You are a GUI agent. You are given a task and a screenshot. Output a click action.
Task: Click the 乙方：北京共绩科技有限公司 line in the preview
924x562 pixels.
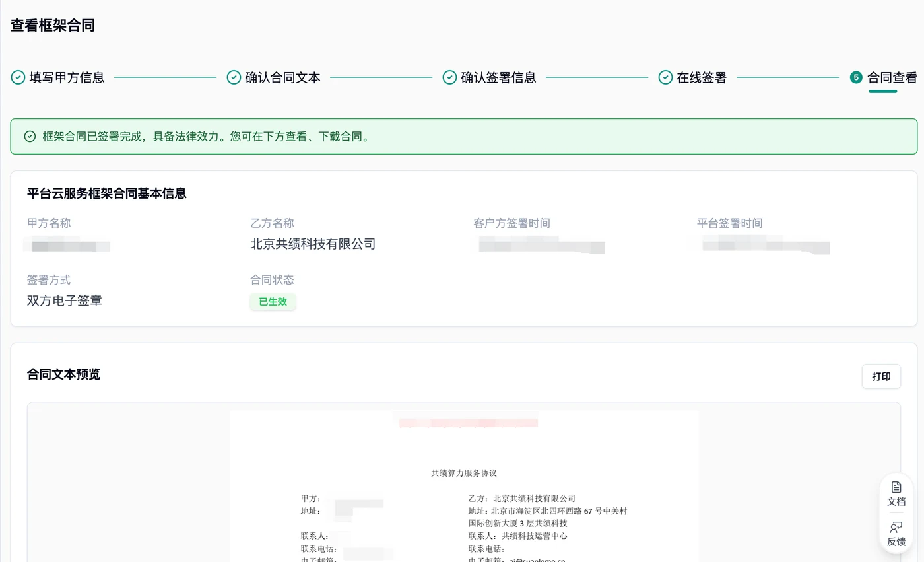coord(522,498)
